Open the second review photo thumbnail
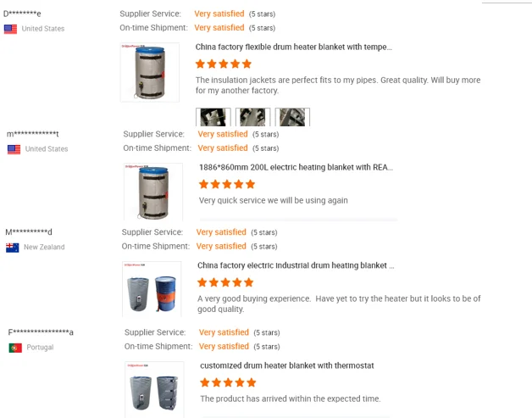This screenshot has height=418, width=532. click(x=253, y=117)
